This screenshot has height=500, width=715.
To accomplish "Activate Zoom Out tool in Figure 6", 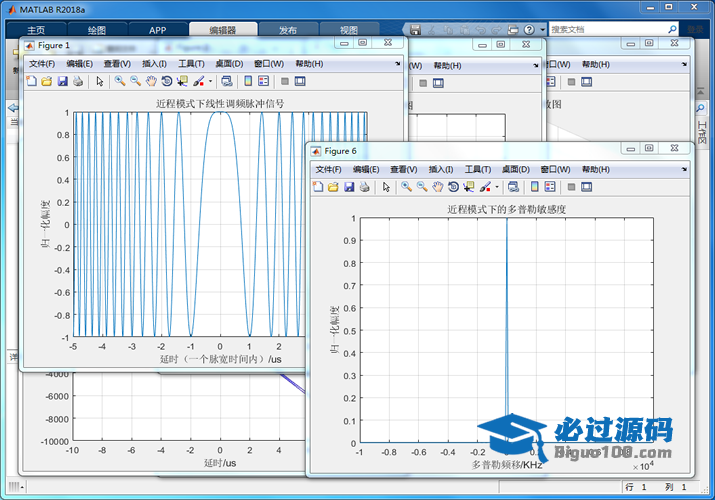I will 422,186.
